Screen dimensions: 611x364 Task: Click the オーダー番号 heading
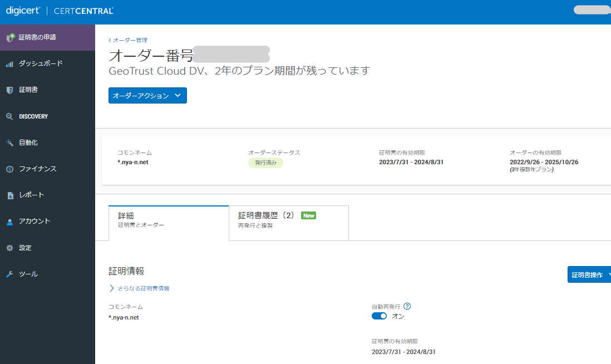[x=151, y=55]
